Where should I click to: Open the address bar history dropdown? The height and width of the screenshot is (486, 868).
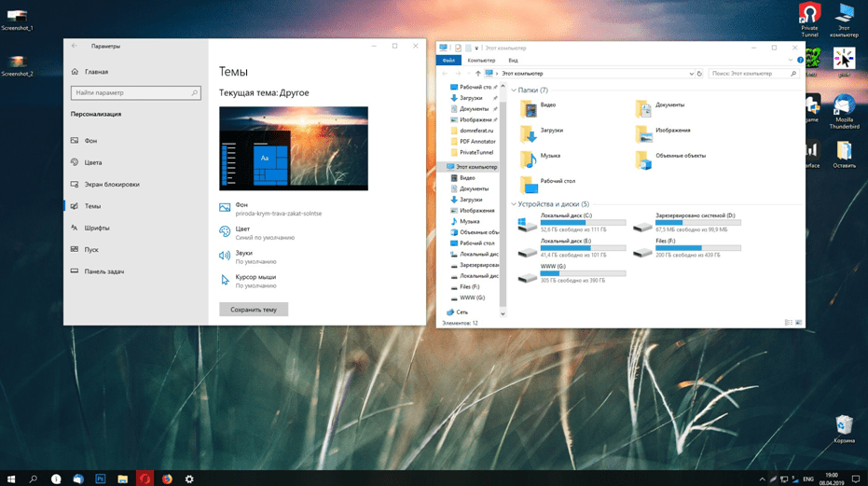(x=691, y=74)
